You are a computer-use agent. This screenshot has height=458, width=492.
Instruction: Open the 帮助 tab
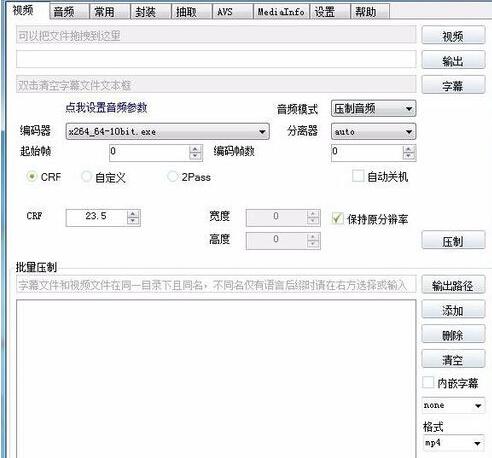coord(370,12)
